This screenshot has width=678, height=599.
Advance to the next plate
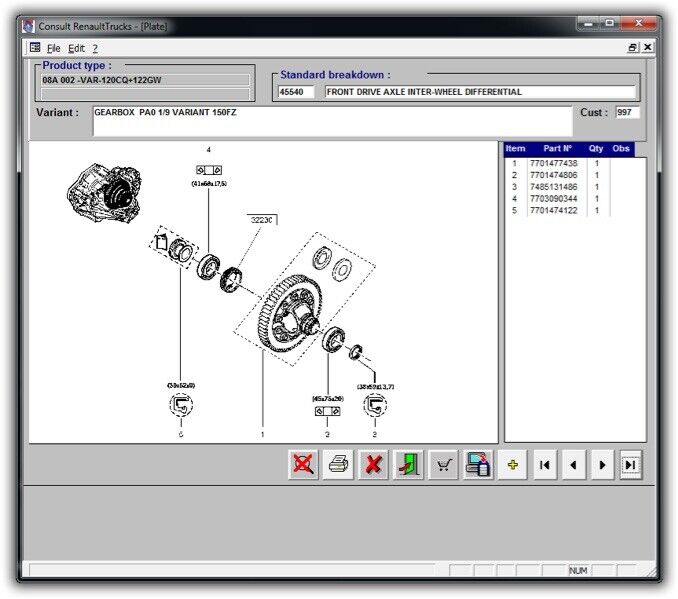(x=602, y=465)
